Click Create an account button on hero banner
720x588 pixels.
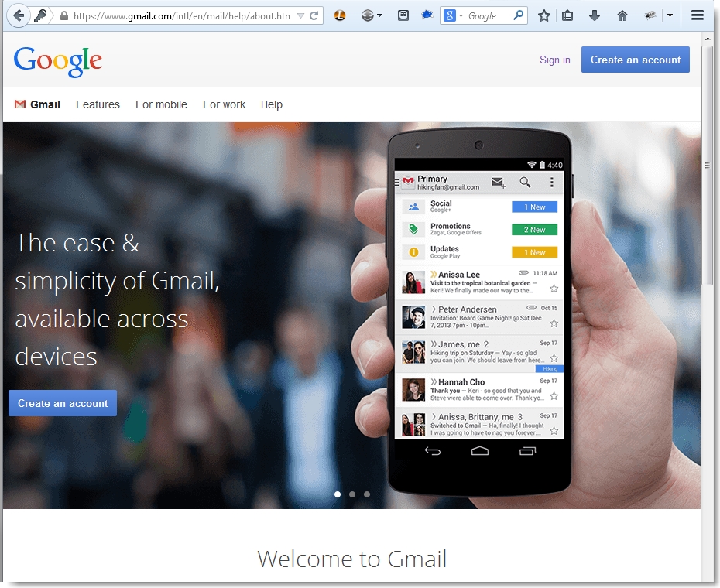63,403
